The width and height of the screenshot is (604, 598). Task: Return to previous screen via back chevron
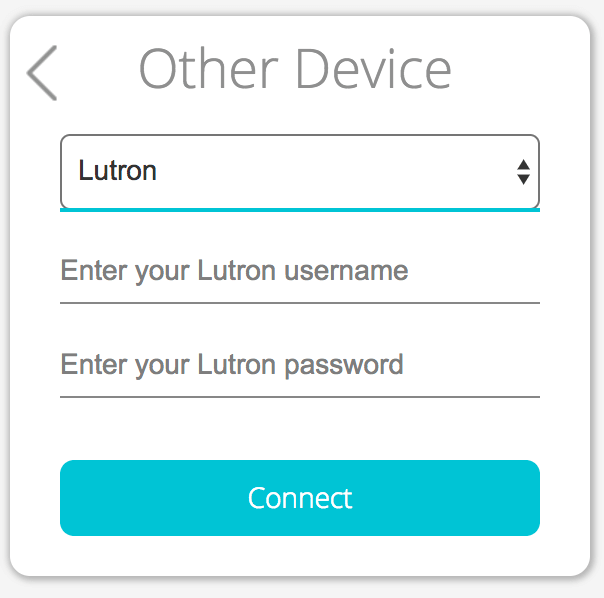click(42, 73)
